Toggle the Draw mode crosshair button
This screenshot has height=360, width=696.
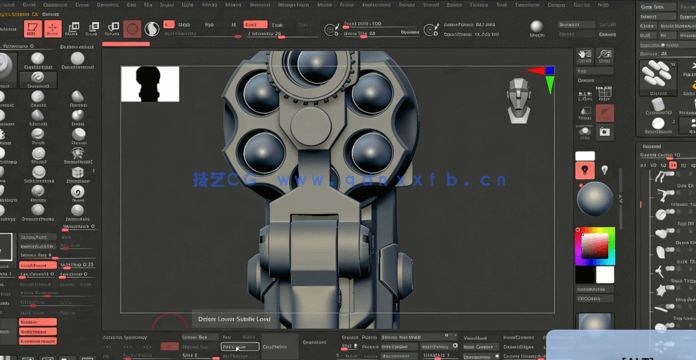(53, 29)
